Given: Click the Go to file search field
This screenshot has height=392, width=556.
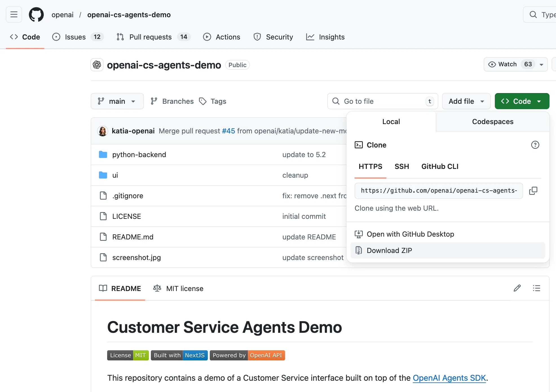Looking at the screenshot, I should (x=383, y=101).
